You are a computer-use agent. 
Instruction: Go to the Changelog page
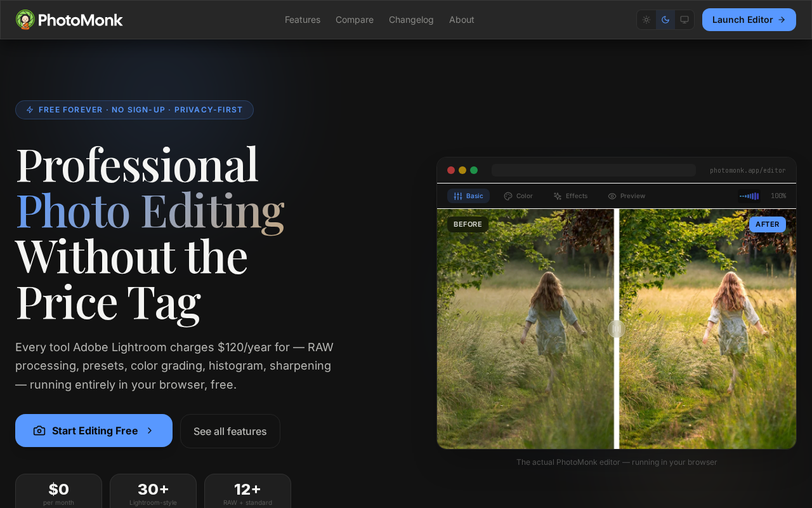[x=411, y=20]
